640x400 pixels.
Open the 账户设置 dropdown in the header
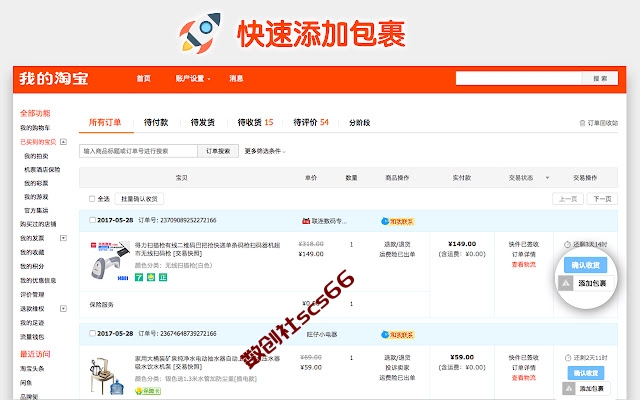tap(193, 78)
